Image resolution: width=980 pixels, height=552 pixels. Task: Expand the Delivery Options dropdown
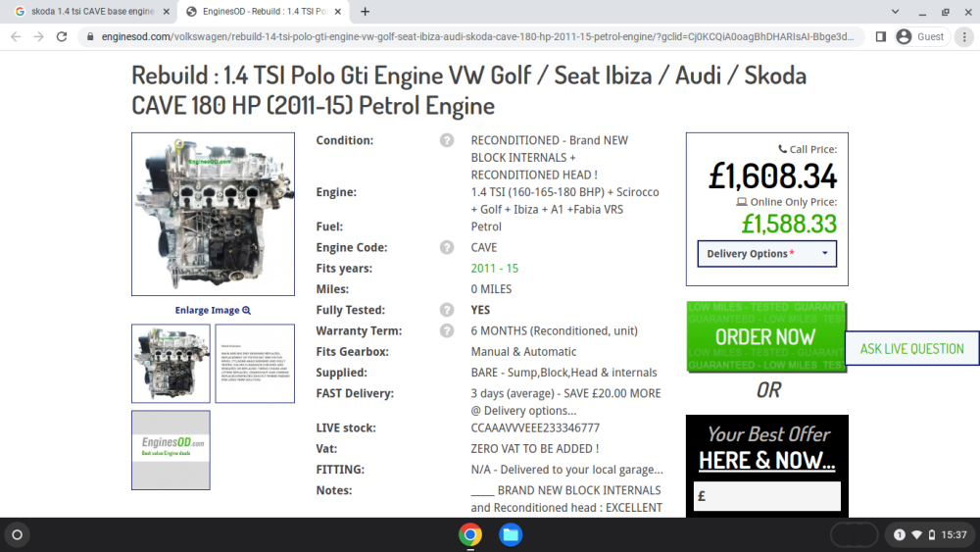pyautogui.click(x=767, y=254)
